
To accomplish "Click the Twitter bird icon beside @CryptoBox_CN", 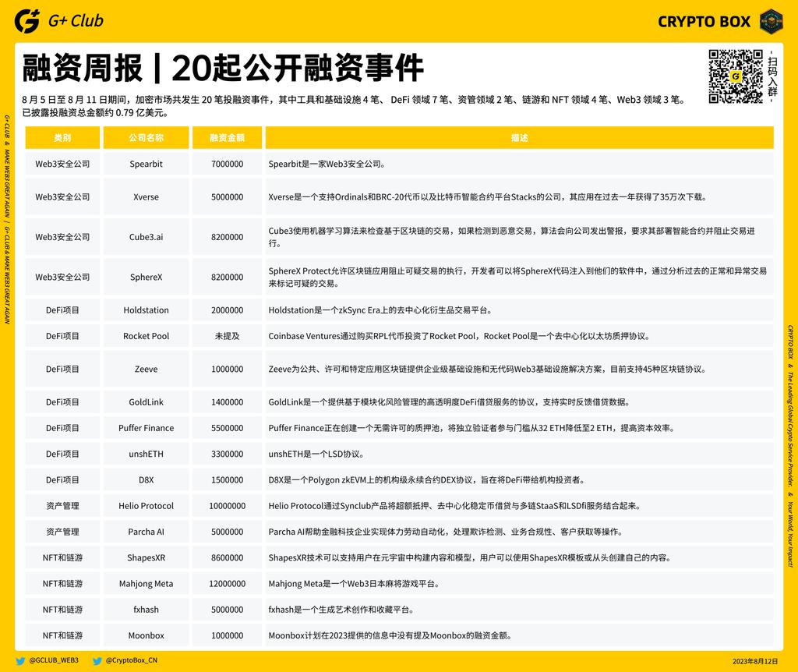I will click(97, 661).
